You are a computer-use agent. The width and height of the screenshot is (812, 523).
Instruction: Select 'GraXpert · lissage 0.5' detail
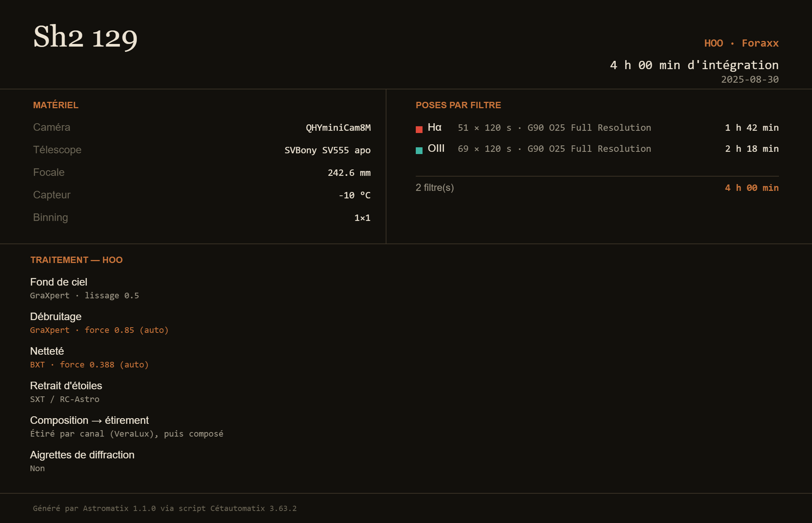tap(85, 296)
